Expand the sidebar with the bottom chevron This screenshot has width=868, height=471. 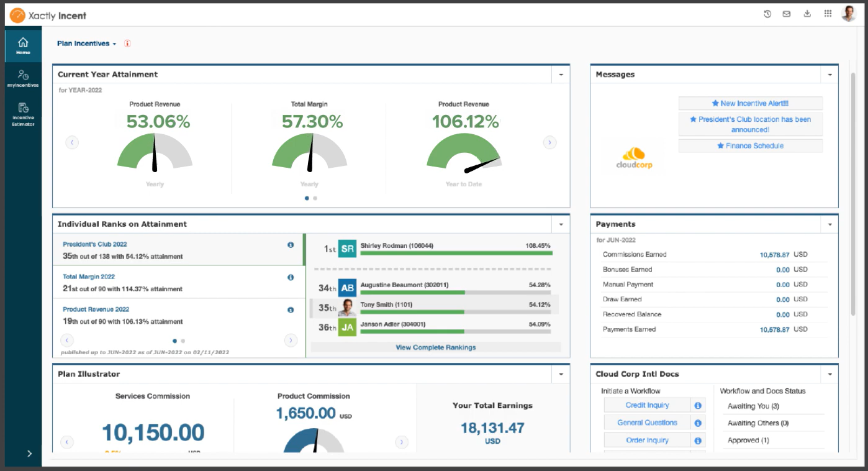click(29, 454)
